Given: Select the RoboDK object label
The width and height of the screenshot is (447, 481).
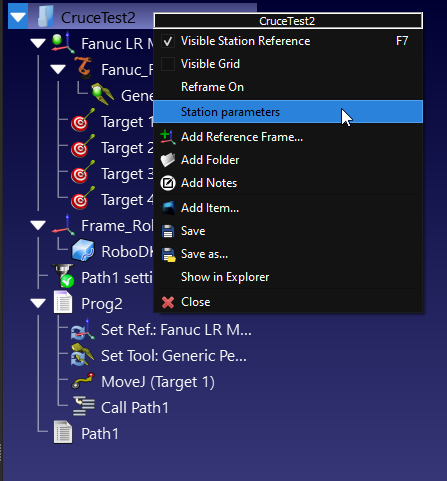Looking at the screenshot, I should coord(127,252).
